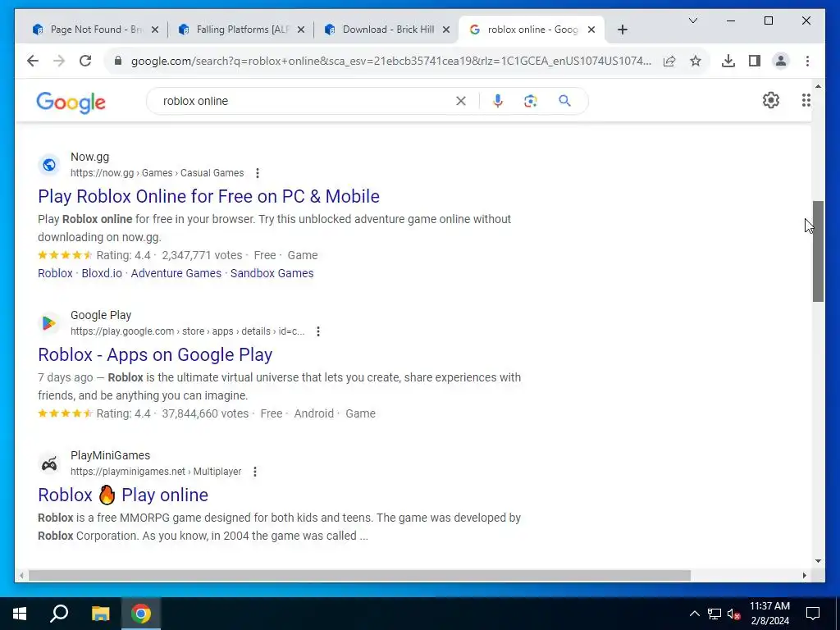This screenshot has height=630, width=840.
Task: Follow the Bloxd.io sitelink
Action: click(102, 273)
